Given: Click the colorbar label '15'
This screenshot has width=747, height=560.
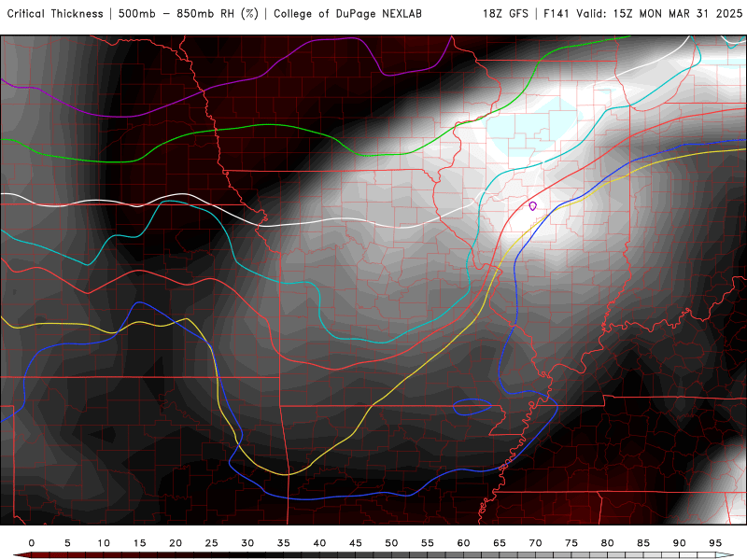Looking at the screenshot, I should (139, 543).
